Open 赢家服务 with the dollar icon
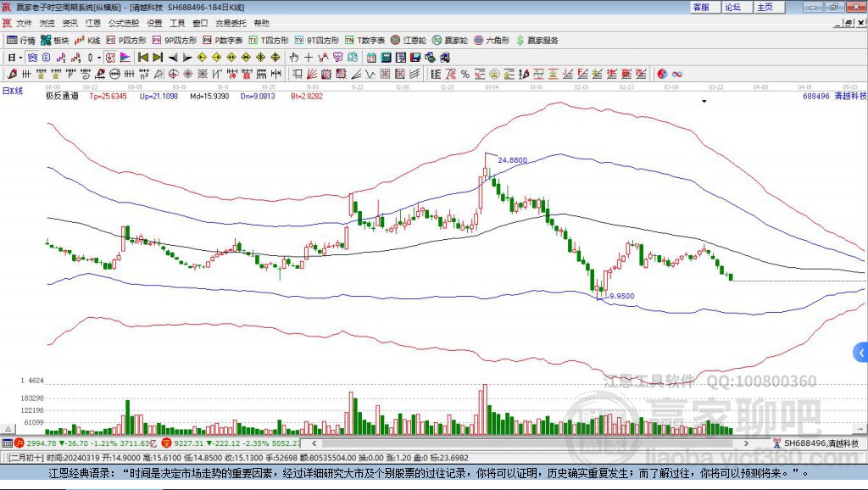This screenshot has width=868, height=490. [537, 41]
